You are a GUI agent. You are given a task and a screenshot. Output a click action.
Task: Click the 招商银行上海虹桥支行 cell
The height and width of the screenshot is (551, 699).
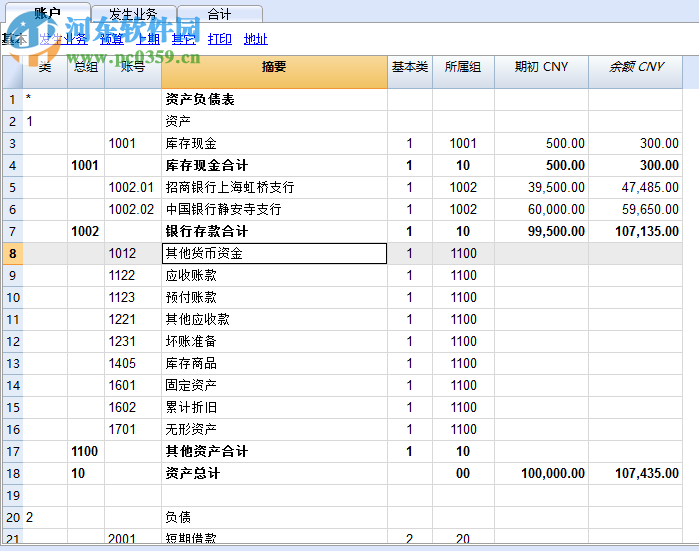tap(274, 187)
